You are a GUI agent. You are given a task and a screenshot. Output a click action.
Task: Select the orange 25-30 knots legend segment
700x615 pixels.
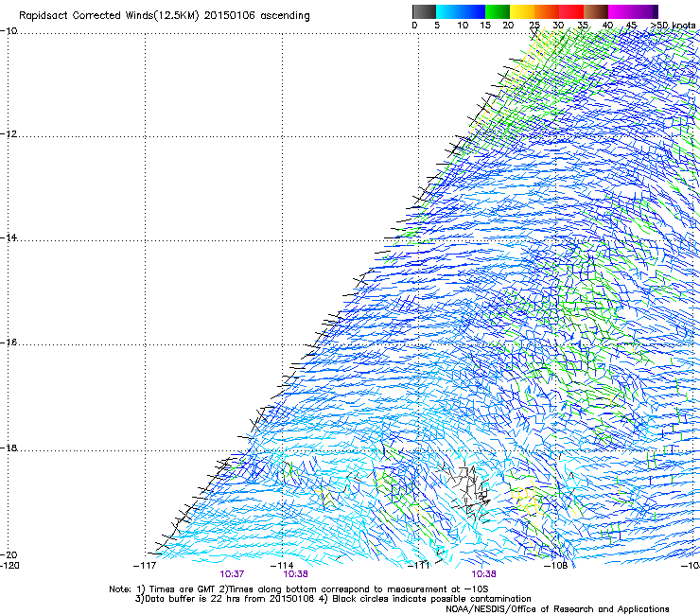[547, 11]
